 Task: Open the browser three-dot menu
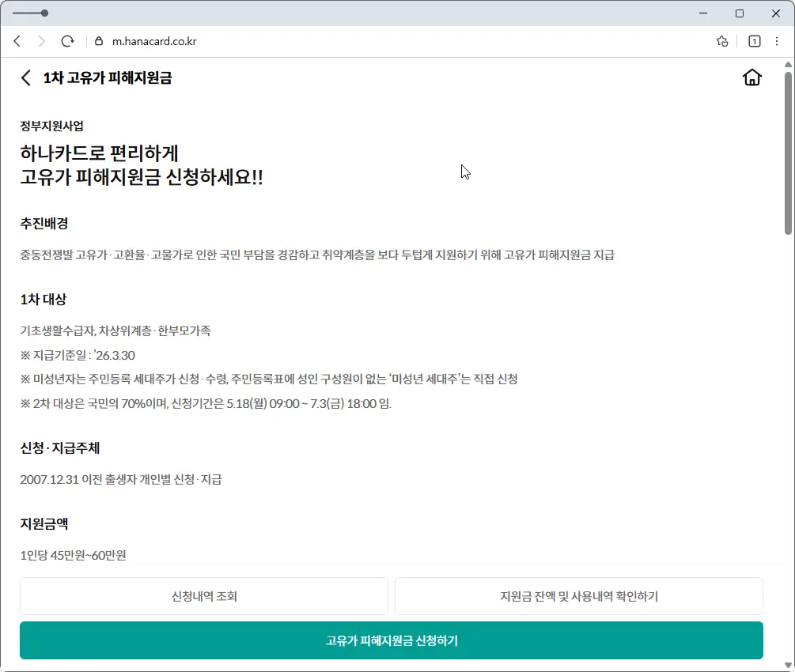777,41
